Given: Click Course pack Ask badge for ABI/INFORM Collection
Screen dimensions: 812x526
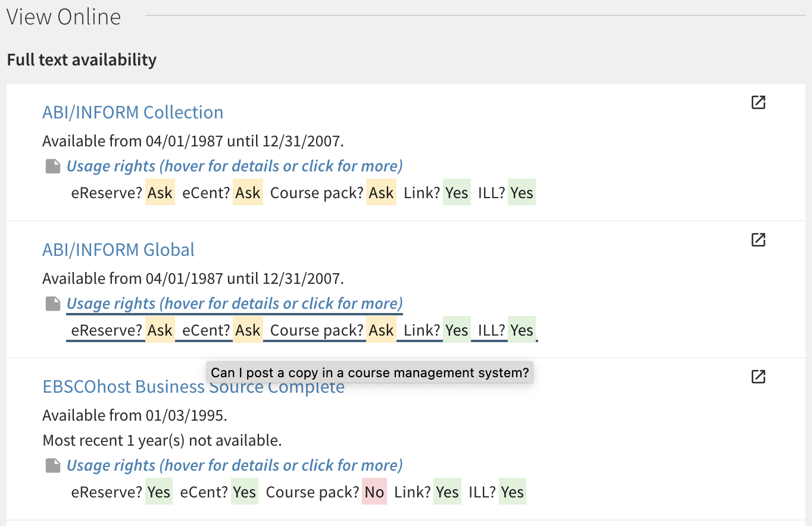Looking at the screenshot, I should [381, 193].
